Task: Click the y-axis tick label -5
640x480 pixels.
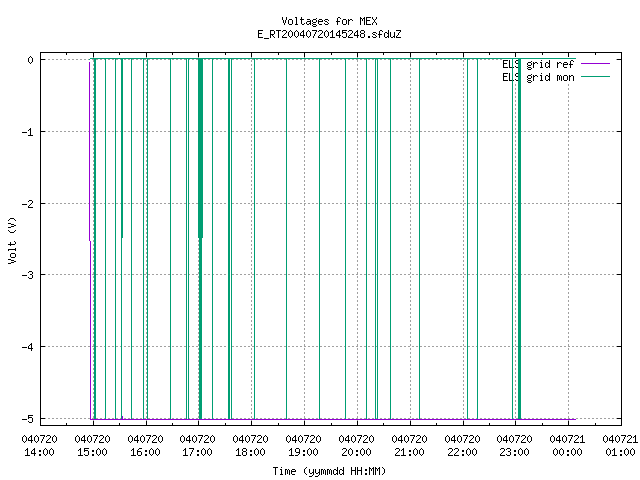Action: (x=28, y=419)
